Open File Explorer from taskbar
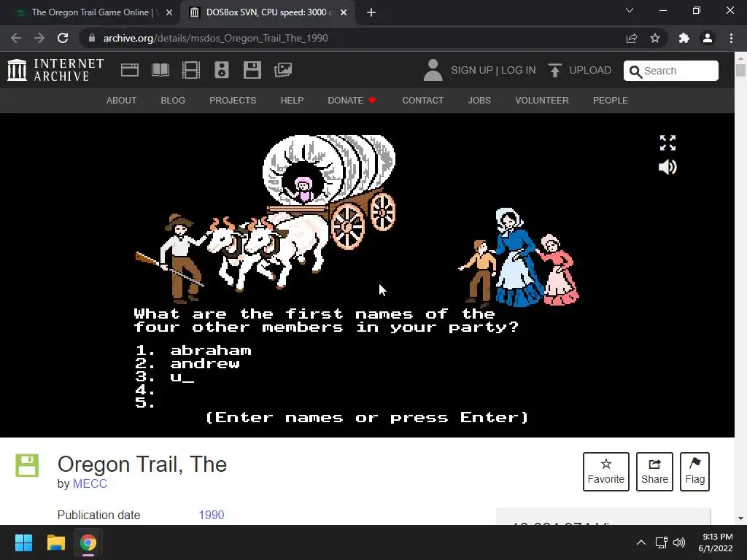Image resolution: width=747 pixels, height=560 pixels. click(55, 542)
